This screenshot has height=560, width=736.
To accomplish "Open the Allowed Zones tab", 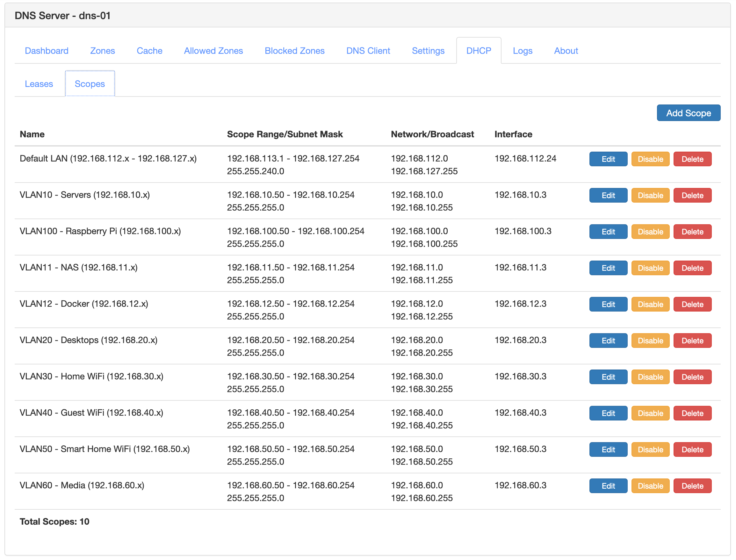I will click(x=213, y=51).
